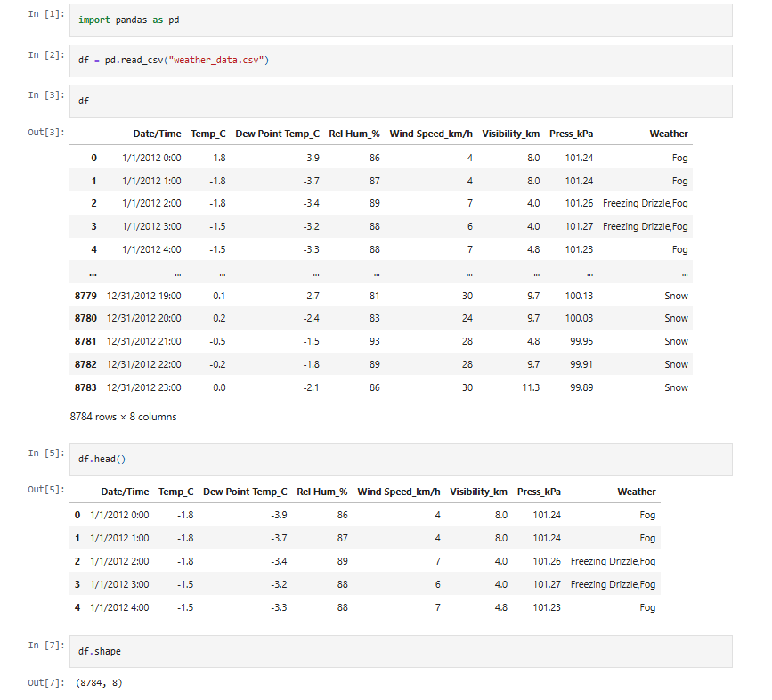Screen dimensions: 772x700
Task: Click the Out[5] output prompt
Action: 46,490
